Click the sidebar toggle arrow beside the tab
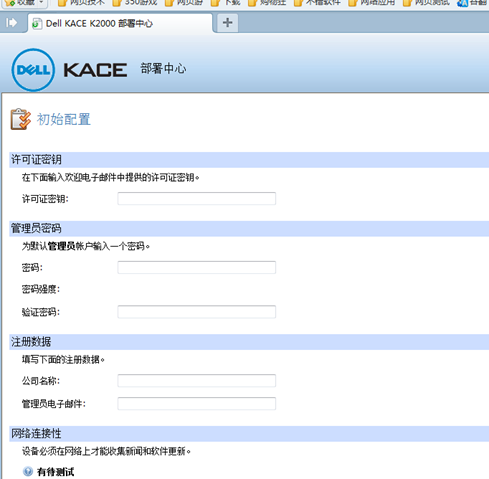The image size is (489, 479). [11, 23]
